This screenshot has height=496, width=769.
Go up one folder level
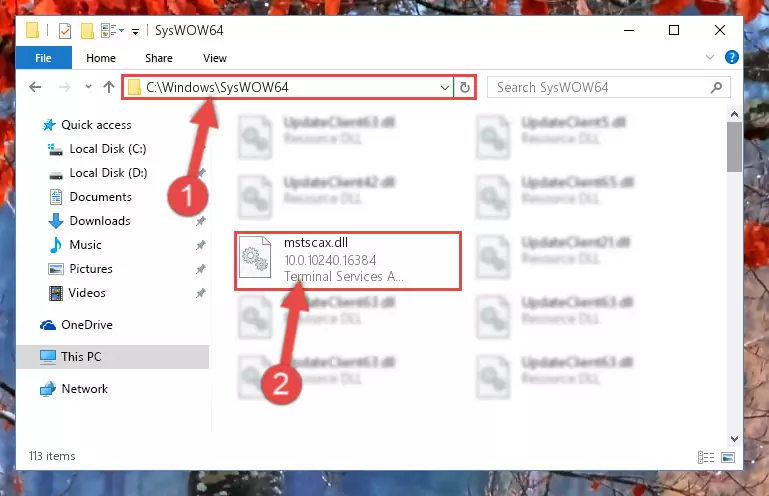(109, 87)
